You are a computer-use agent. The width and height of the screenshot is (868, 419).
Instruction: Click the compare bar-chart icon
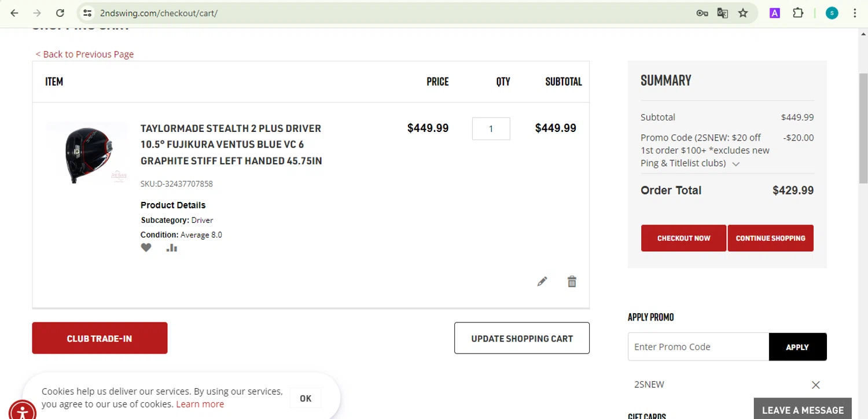pyautogui.click(x=171, y=248)
